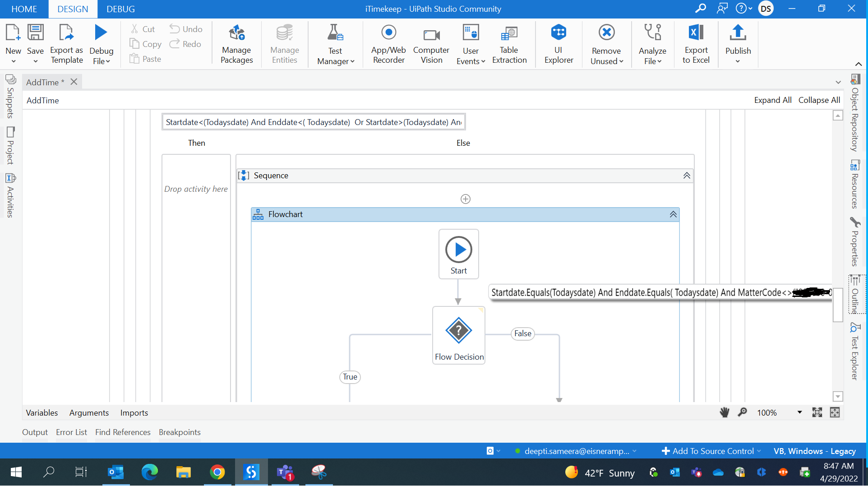The image size is (868, 486).
Task: Click the Table Extraction icon
Action: pyautogui.click(x=509, y=44)
